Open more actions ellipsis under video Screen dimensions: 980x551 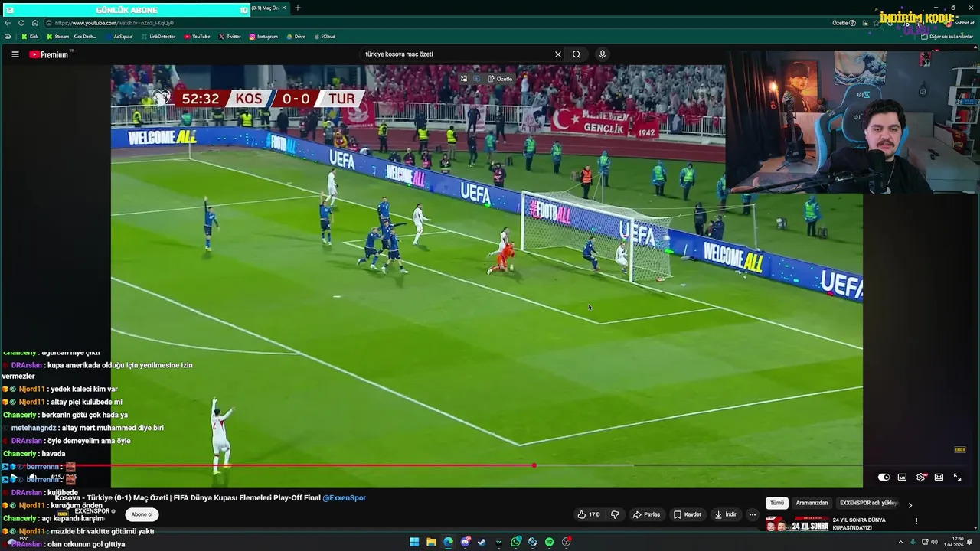[x=753, y=514]
